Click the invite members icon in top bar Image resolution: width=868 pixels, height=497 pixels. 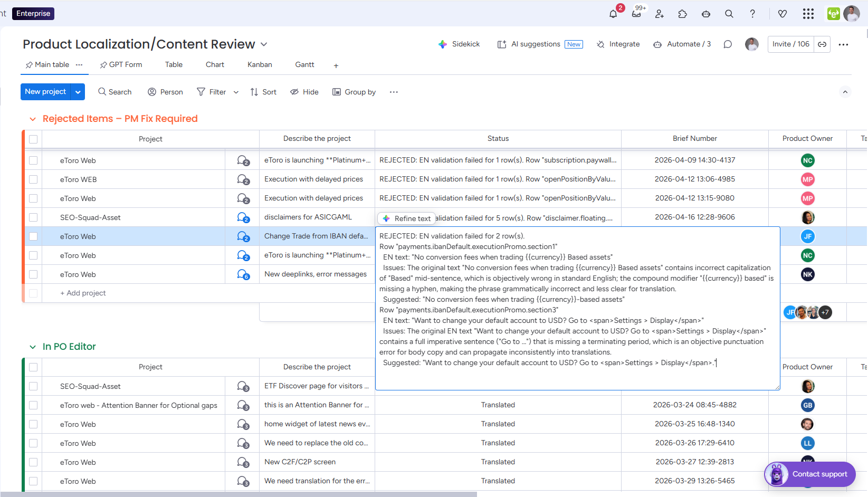660,14
